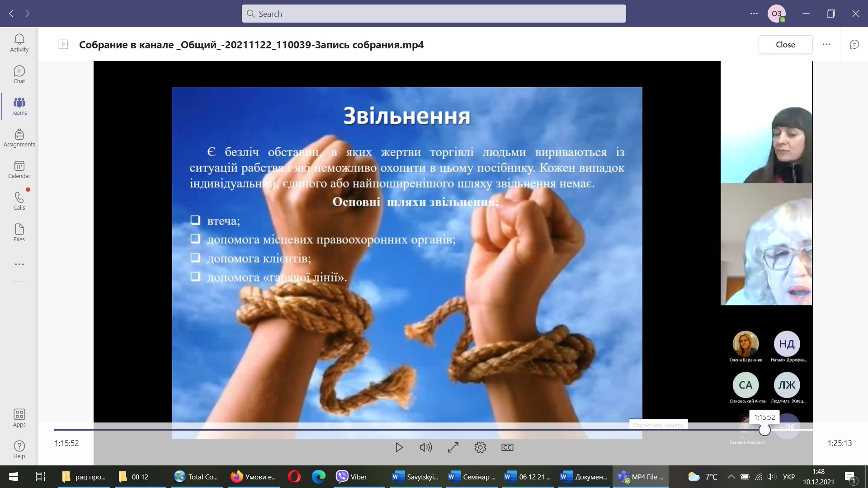Open the profile avatar menu
The width and height of the screenshot is (868, 488).
coord(777,14)
